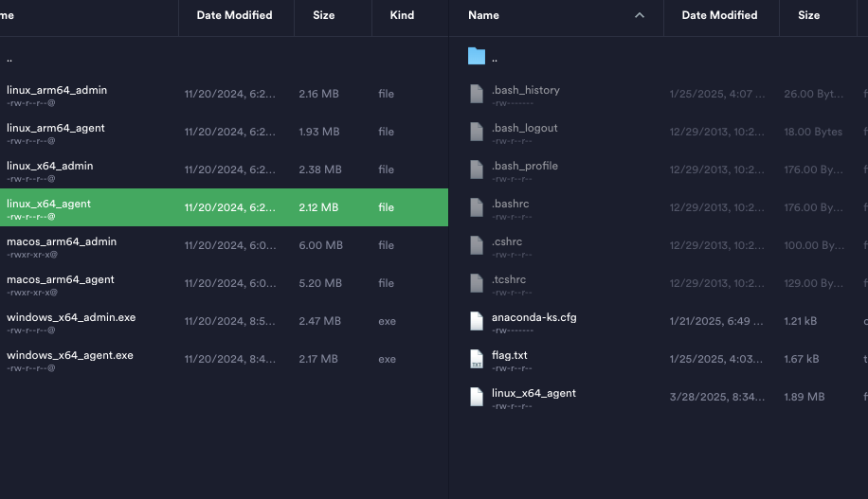
Task: Click 1.89 MB size in right pane
Action: (x=805, y=397)
